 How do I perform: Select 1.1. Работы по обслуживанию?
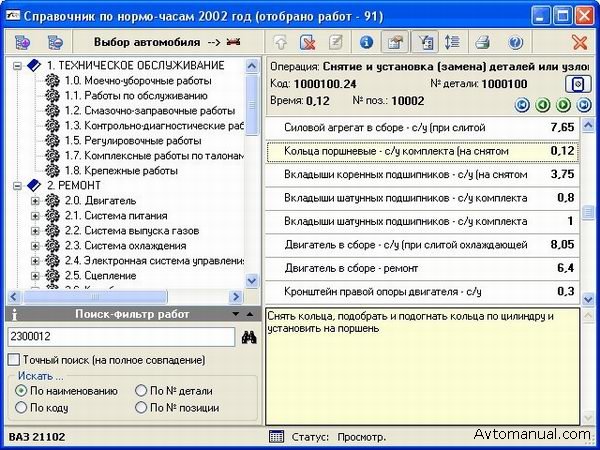tap(136, 96)
